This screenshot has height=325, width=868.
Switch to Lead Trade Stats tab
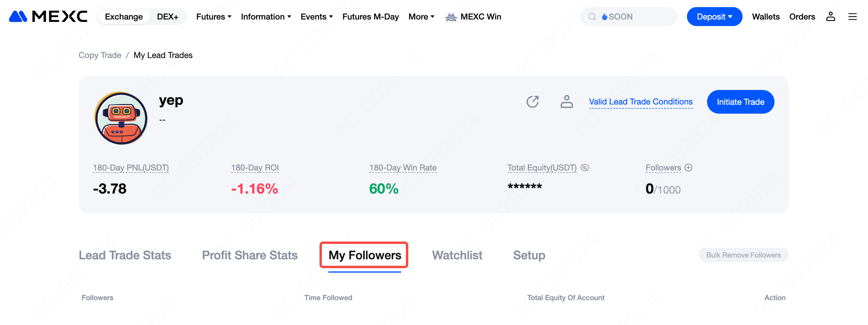[x=125, y=255]
